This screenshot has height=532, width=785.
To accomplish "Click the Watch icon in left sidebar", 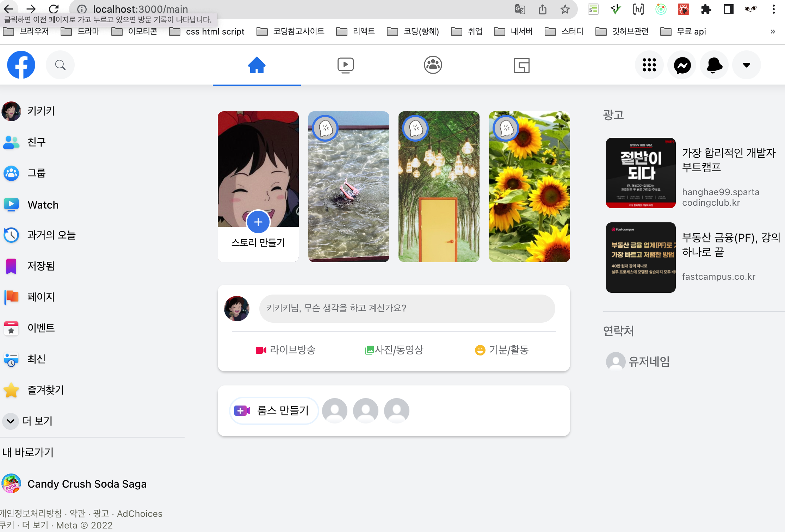I will point(11,204).
